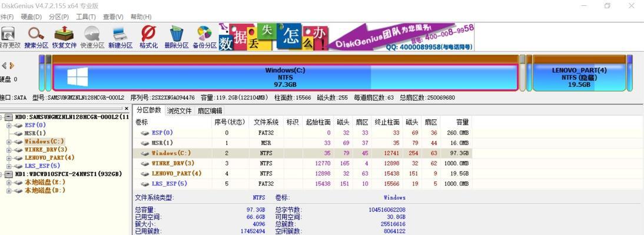Select WINRE_DRV(3) row in the partition table
The width and height of the screenshot is (644, 235).
303,163
